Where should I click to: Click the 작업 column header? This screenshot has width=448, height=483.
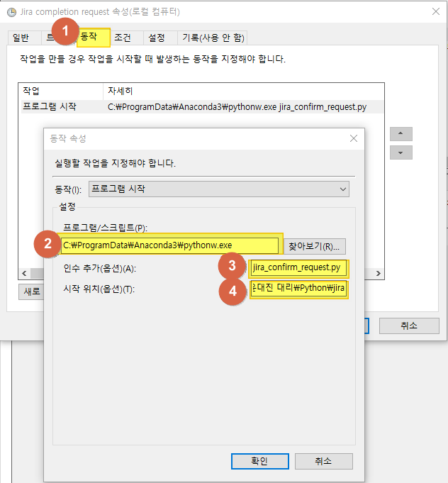tap(61, 91)
